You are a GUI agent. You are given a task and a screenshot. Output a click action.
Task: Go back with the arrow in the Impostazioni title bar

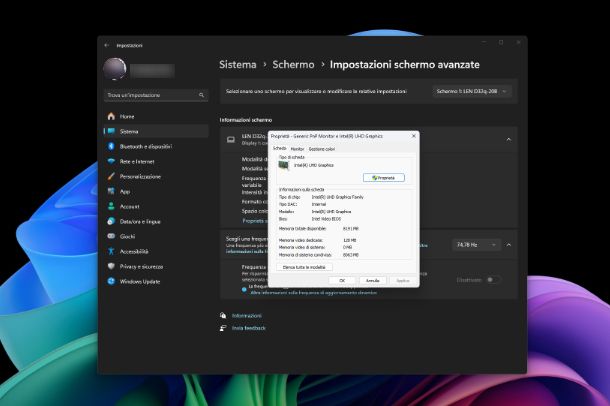tap(107, 46)
